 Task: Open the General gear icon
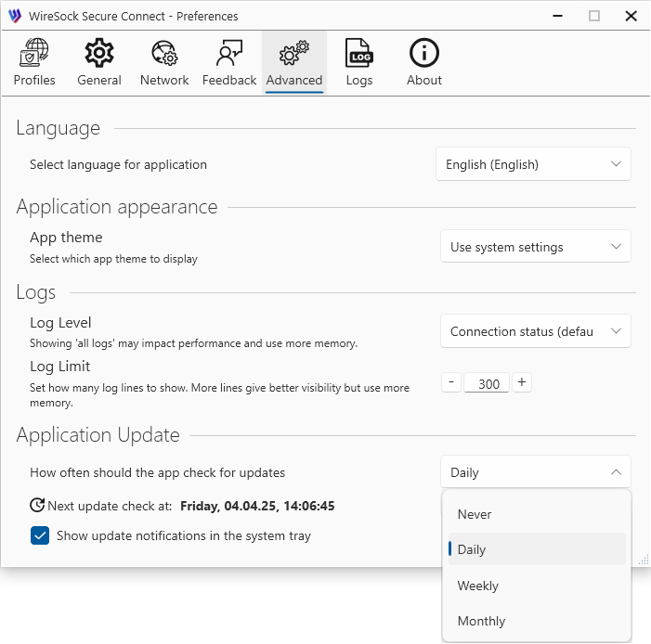coord(98,53)
